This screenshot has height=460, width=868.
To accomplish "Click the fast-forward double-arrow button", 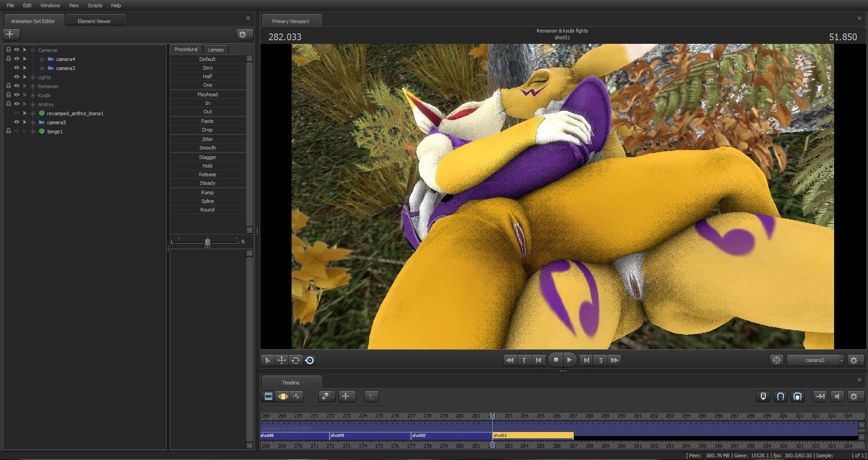I will pyautogui.click(x=614, y=360).
